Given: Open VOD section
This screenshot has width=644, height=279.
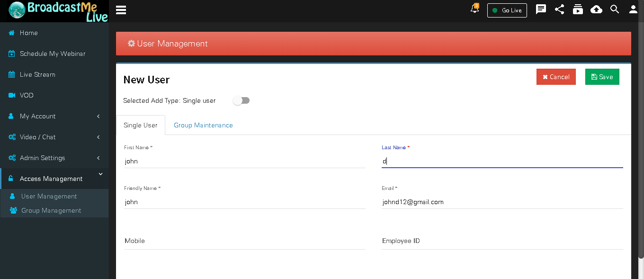Looking at the screenshot, I should (x=54, y=95).
